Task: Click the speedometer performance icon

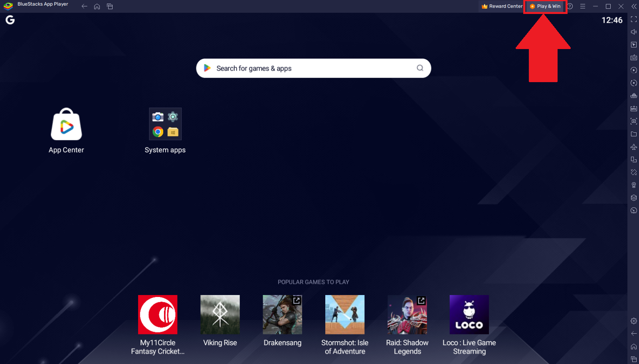Action: [634, 211]
